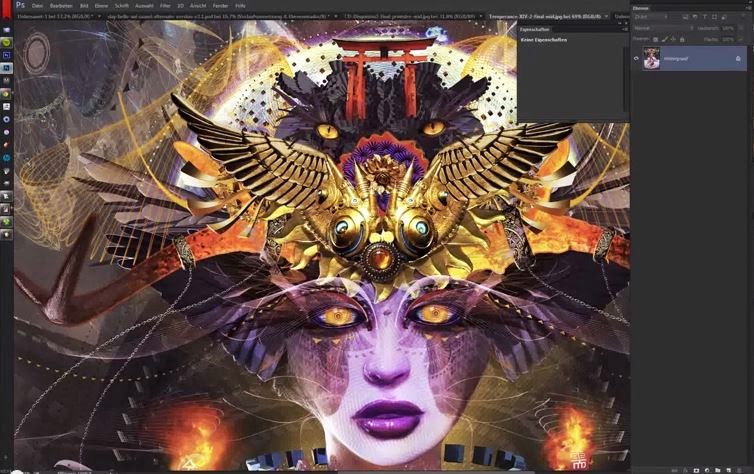Filter layers by smart objects icon
The image size is (754, 474).
click(724, 17)
